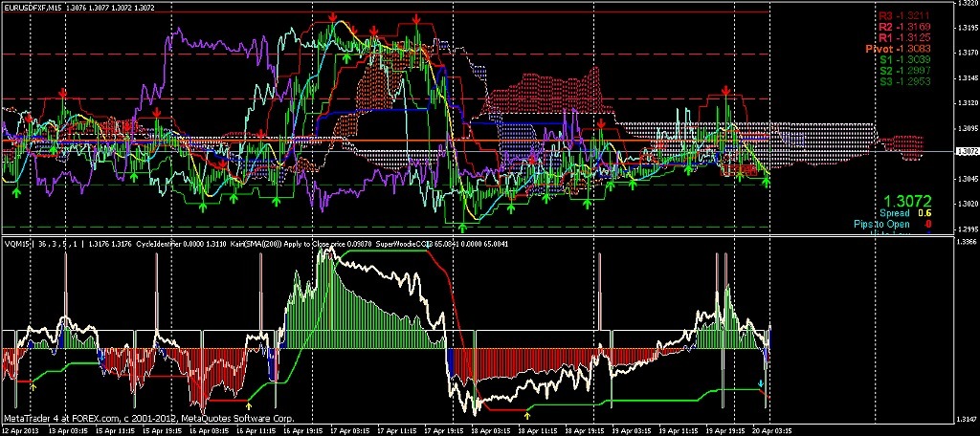980x436 pixels.
Task: Click the 1.3170 price scale value
Action: 967,54
